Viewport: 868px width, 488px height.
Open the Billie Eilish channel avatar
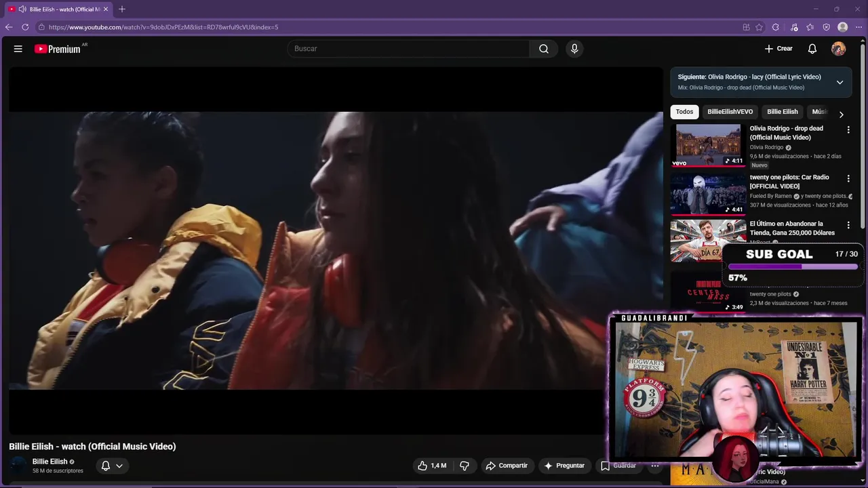coord(19,466)
